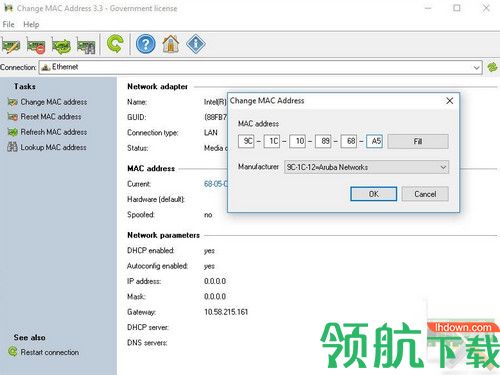500x375 pixels.
Task: Click the Fill button in dialog
Action: tap(418, 141)
